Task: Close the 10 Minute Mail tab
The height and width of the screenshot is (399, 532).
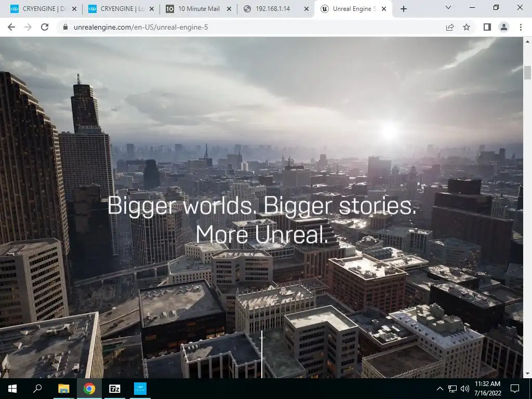Action: [x=229, y=9]
